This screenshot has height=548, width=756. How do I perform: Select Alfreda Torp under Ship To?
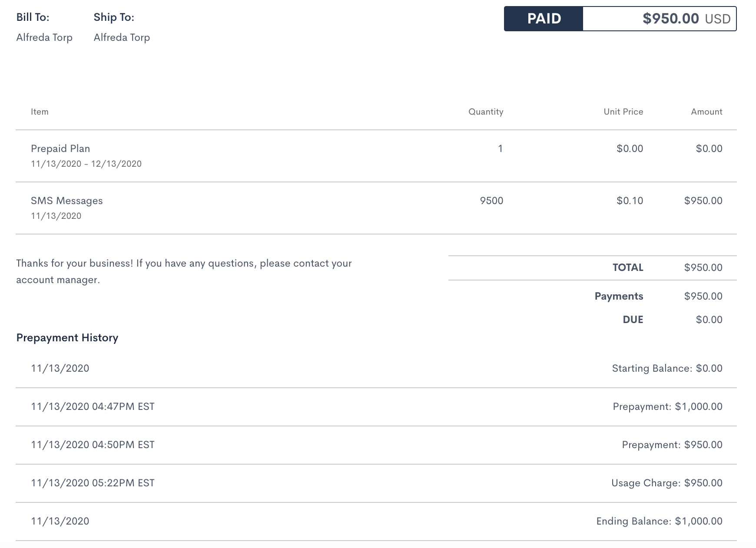[x=122, y=37]
